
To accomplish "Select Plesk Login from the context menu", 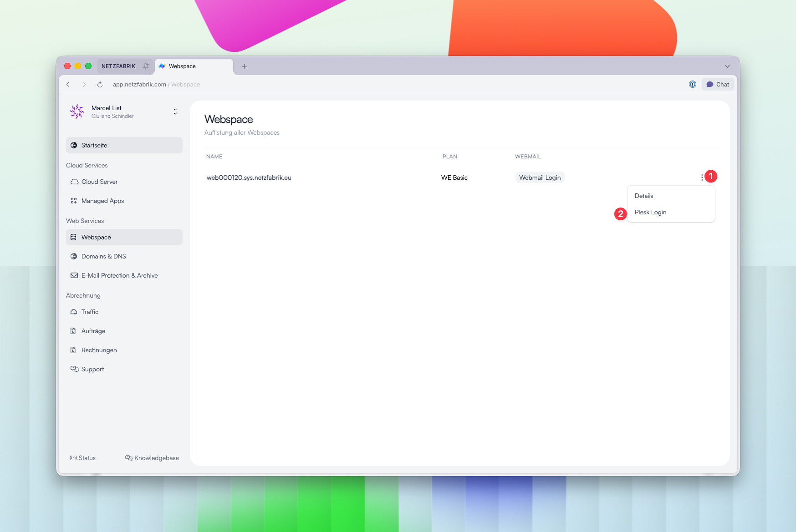I will (650, 212).
